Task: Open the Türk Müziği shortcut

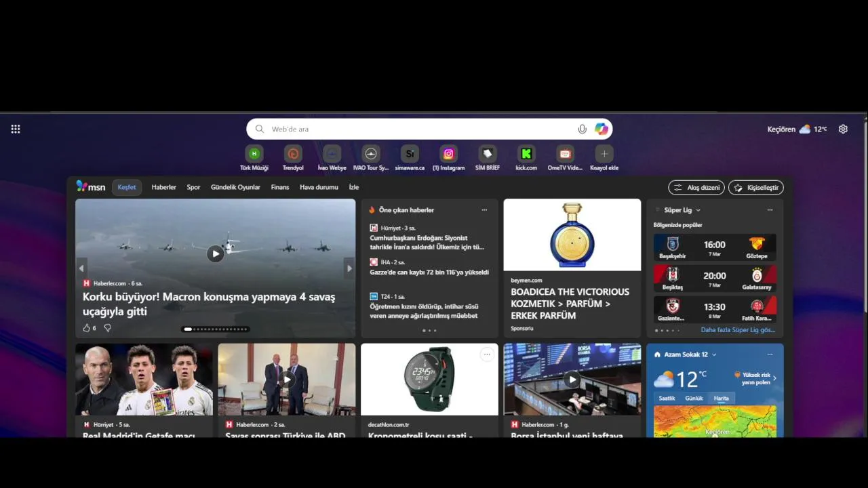Action: (x=254, y=159)
